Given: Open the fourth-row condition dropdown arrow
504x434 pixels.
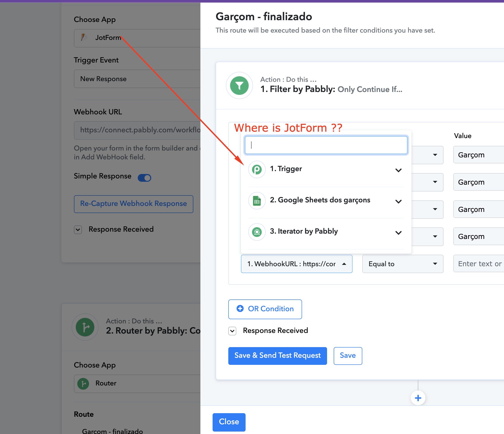Looking at the screenshot, I should [x=435, y=236].
